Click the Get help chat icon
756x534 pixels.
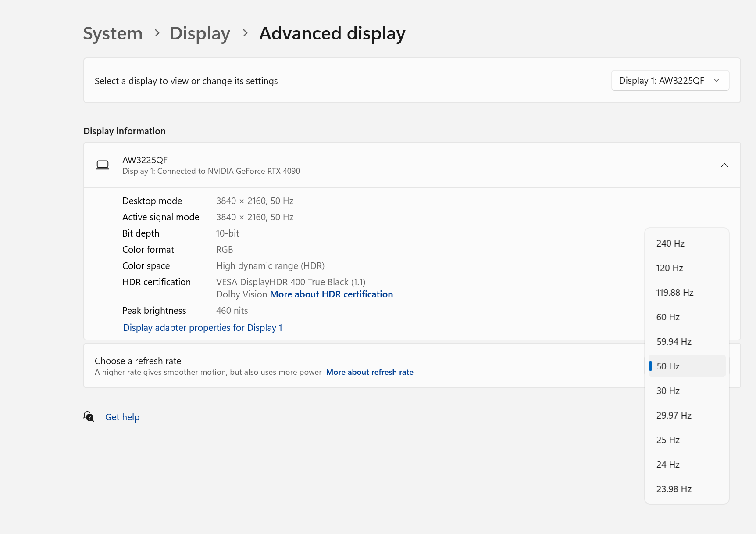(x=89, y=416)
